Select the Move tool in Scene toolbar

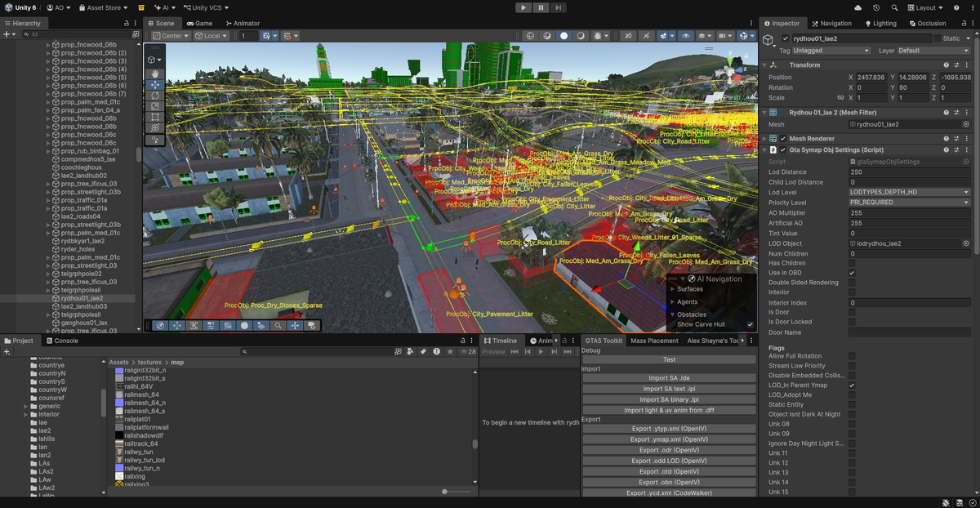(154, 85)
